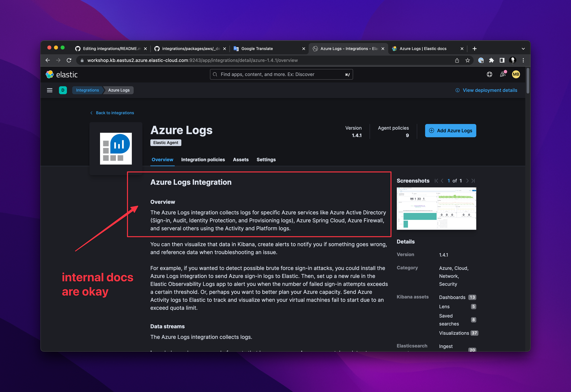
Task: Open the browser extensions puzzle icon
Action: [491, 60]
